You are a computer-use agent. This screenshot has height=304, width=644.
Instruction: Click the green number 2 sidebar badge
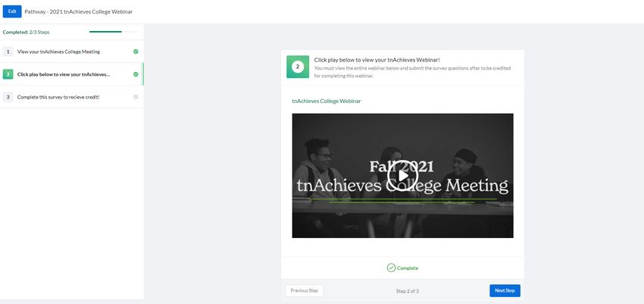8,74
